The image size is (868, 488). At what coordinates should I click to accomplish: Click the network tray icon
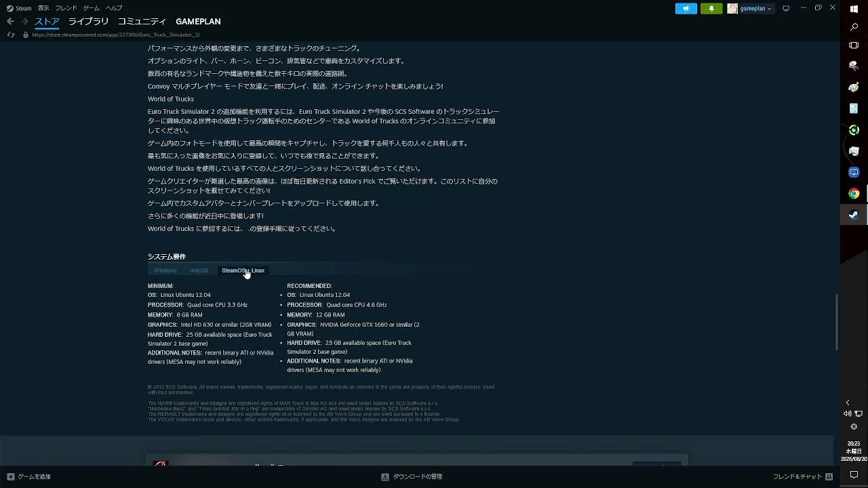pyautogui.click(x=859, y=413)
